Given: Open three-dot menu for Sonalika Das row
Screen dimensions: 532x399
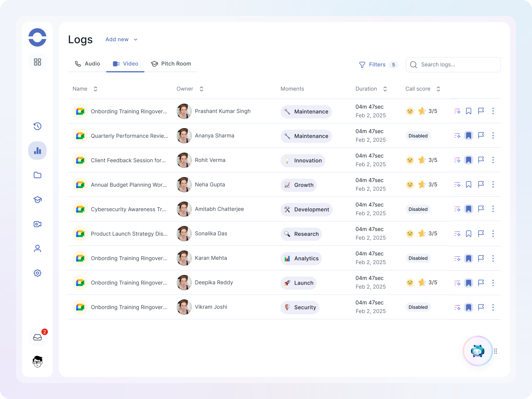Looking at the screenshot, I should [x=493, y=234].
